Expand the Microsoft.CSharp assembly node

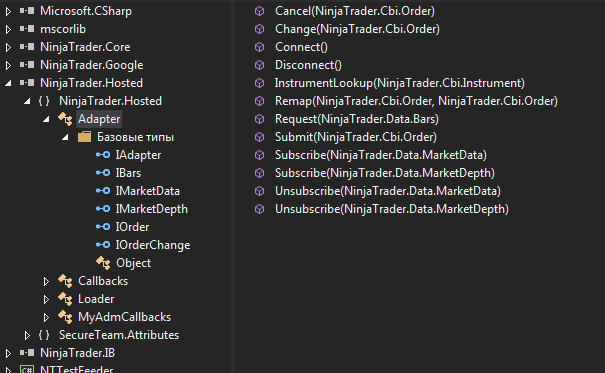pyautogui.click(x=8, y=11)
